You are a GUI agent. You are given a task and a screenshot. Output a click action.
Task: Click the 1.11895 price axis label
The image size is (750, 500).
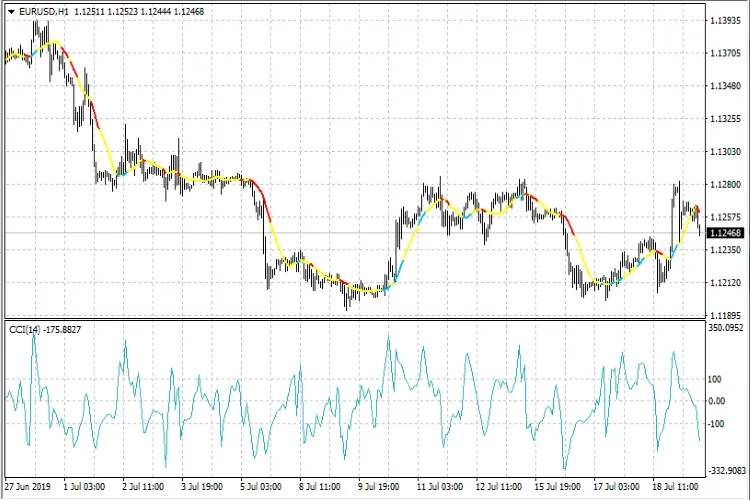(x=724, y=315)
